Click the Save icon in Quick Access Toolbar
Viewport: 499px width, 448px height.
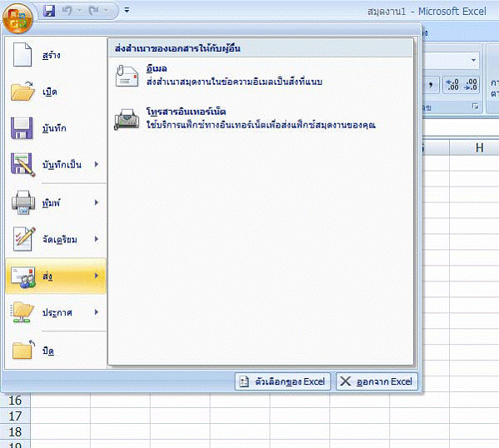pos(49,11)
